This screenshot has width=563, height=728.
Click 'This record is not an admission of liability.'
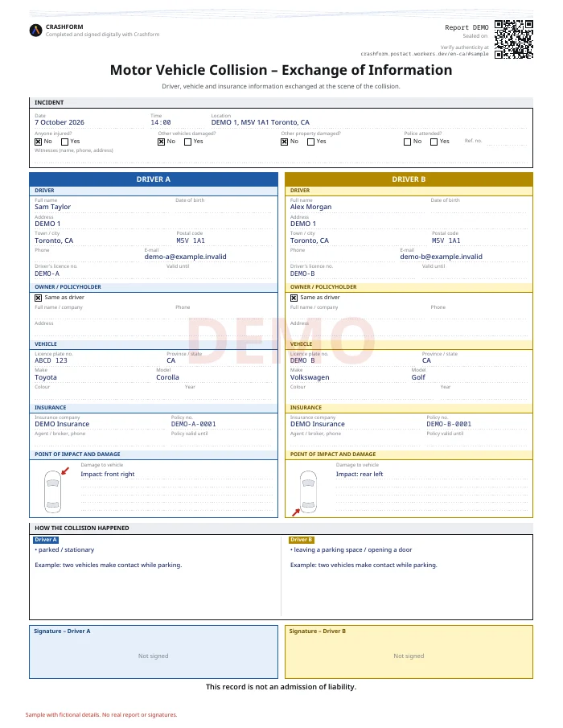(281, 687)
